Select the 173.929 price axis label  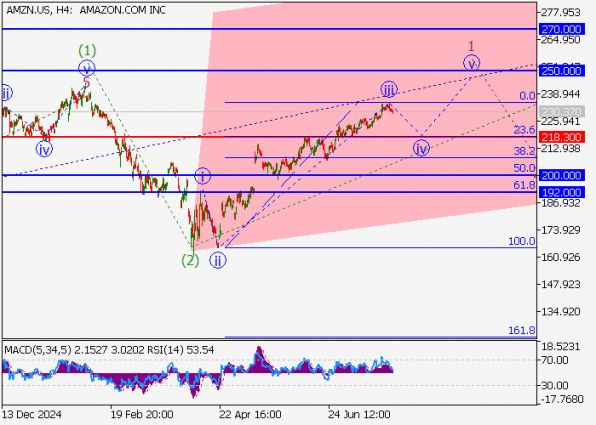pyautogui.click(x=561, y=230)
